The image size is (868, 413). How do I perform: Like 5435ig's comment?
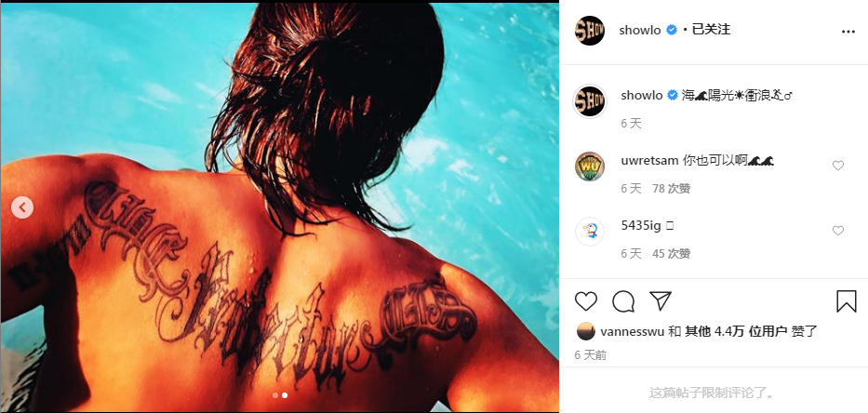point(837,231)
